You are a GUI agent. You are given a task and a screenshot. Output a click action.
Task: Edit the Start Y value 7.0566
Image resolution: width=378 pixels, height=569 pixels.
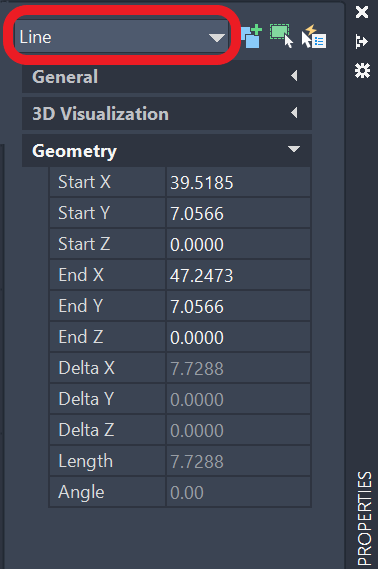(238, 213)
